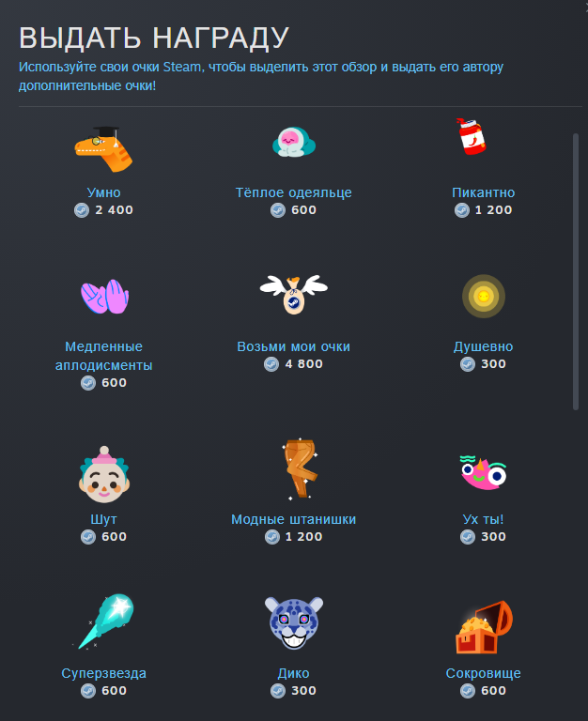Pick the clown face "Шут" award icon
Screen dimensions: 588x721
click(x=104, y=474)
